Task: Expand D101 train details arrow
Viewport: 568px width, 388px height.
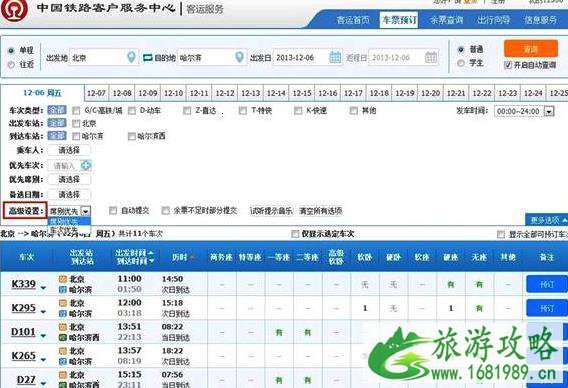Action: point(43,336)
